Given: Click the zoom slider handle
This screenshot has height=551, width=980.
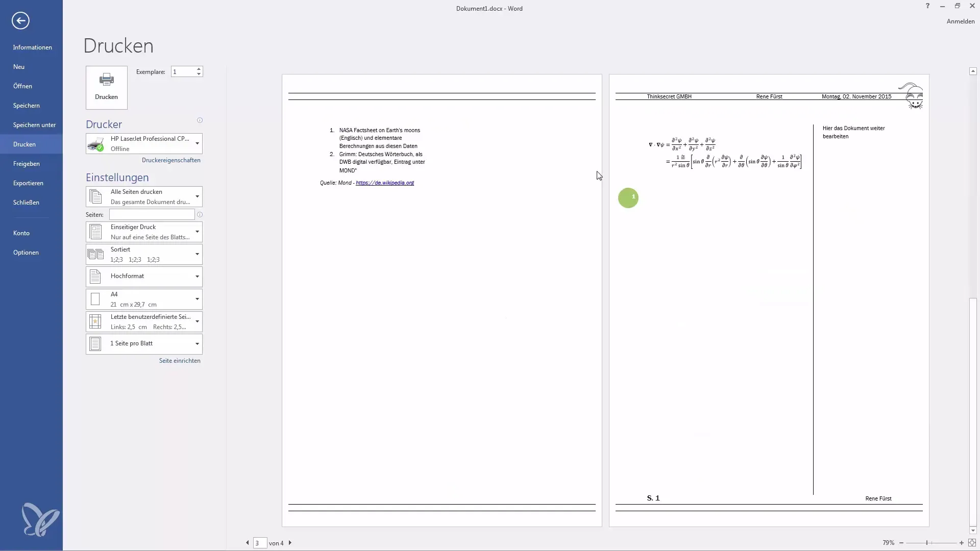Looking at the screenshot, I should [x=927, y=543].
